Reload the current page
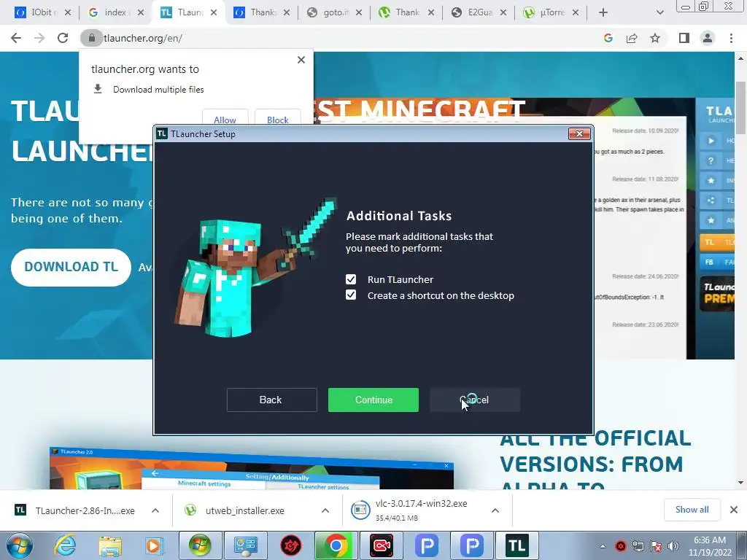 (63, 38)
